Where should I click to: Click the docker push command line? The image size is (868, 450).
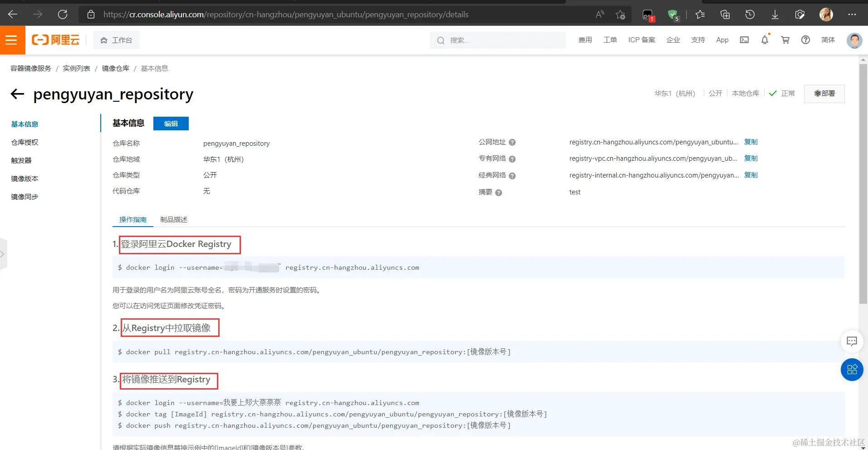(x=314, y=425)
